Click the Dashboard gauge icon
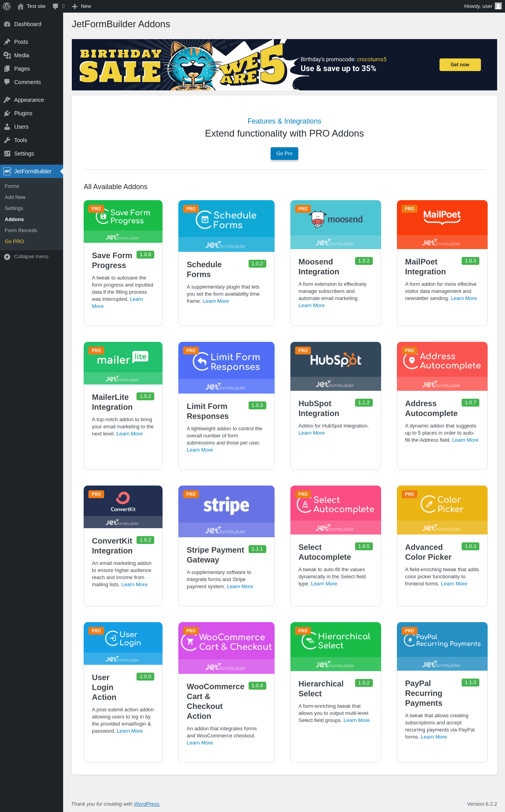Image resolution: width=505 pixels, height=812 pixels. (x=7, y=24)
